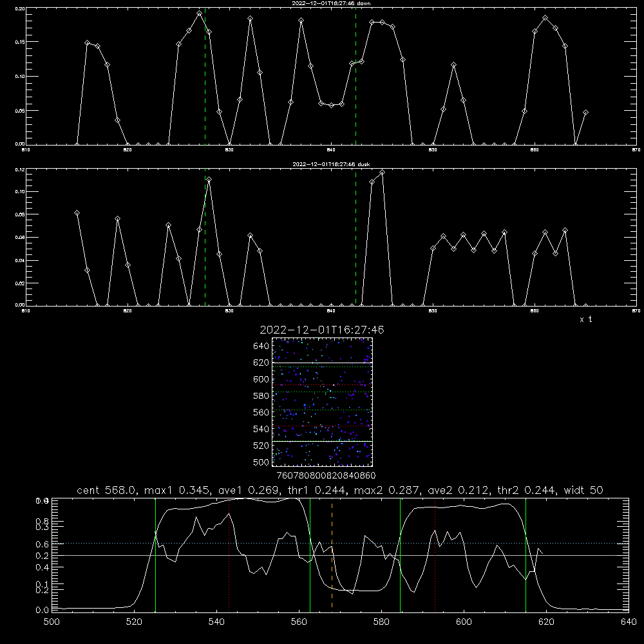Click the first green dashed line in dusk plot
644x644 pixels.
(205, 238)
